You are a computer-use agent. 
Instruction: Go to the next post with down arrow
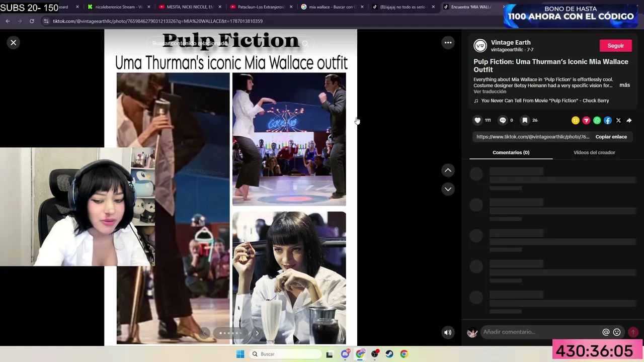tap(448, 189)
